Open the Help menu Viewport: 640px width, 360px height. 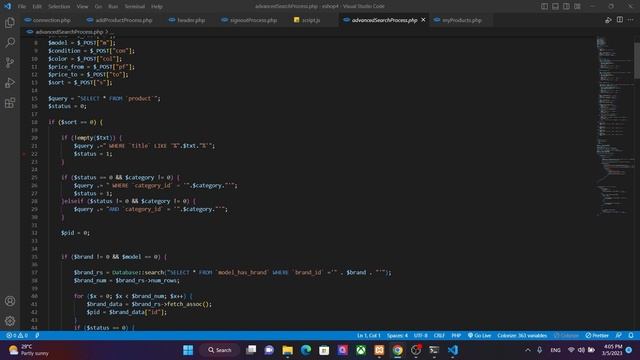[x=157, y=7]
